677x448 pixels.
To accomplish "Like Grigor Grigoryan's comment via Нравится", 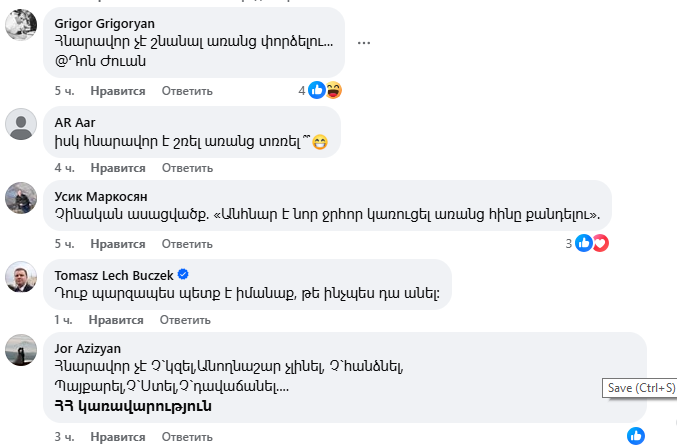I will pos(118,91).
